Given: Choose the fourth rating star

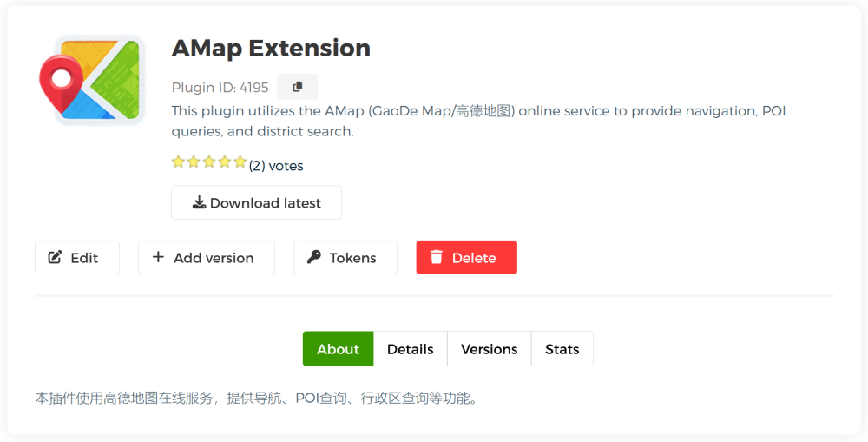Looking at the screenshot, I should [225, 162].
